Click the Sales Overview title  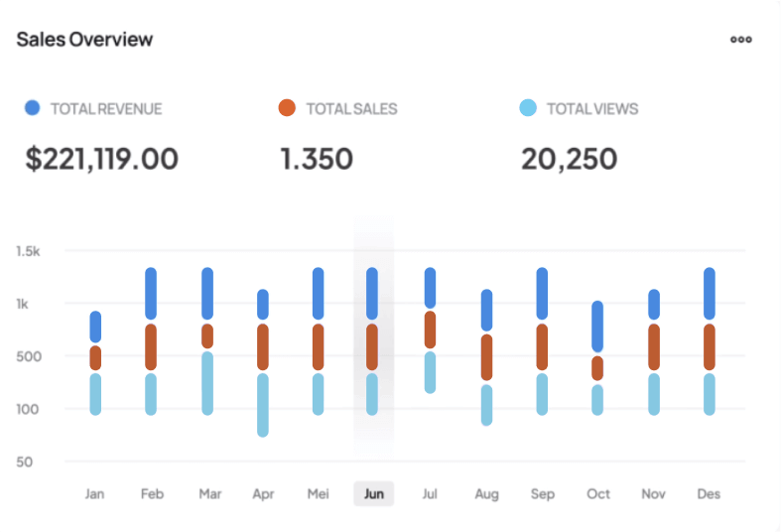pos(84,40)
